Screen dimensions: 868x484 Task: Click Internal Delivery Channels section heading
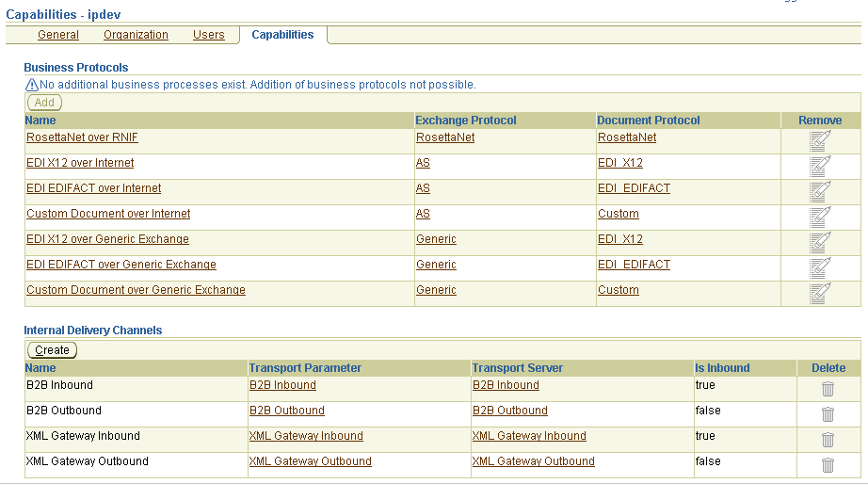tap(93, 331)
